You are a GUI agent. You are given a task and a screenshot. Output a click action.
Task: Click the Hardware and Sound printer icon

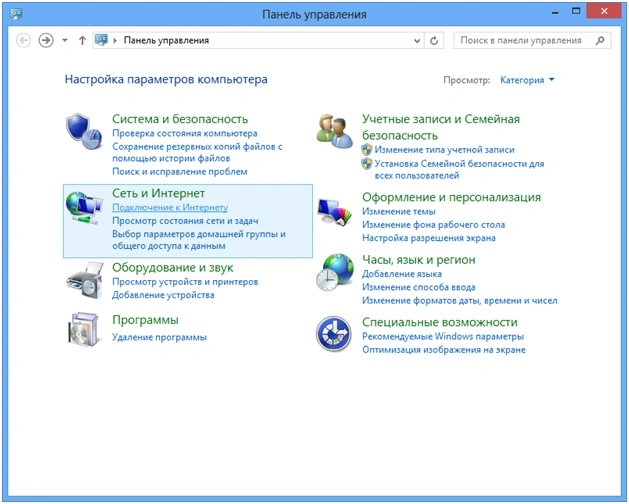pyautogui.click(x=84, y=280)
